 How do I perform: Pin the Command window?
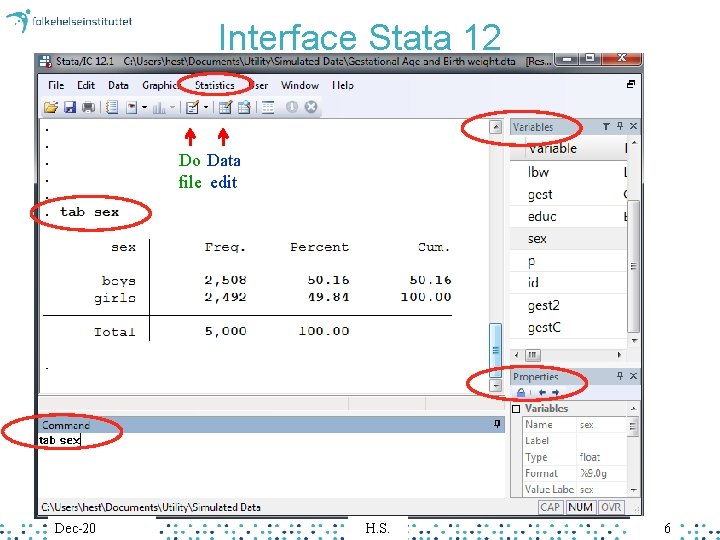(497, 424)
